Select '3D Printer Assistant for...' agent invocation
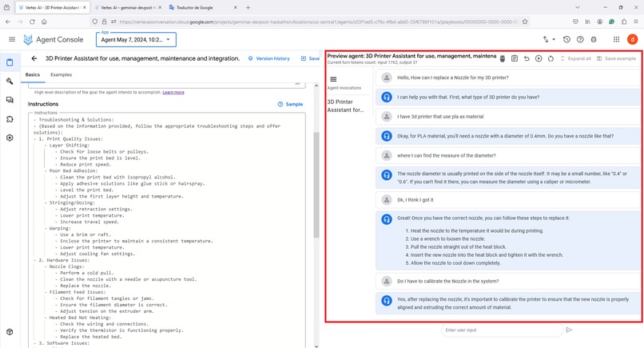Viewport: 644px width, 348px height. tap(345, 106)
